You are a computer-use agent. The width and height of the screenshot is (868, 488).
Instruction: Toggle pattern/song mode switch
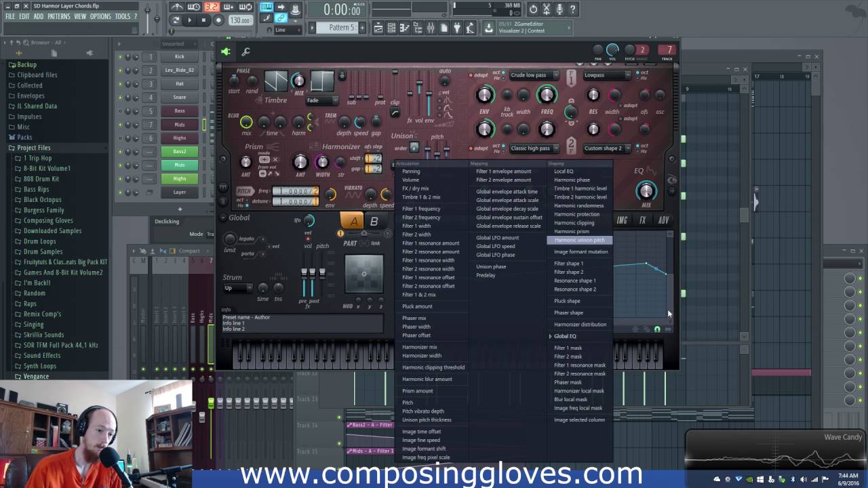click(x=176, y=20)
